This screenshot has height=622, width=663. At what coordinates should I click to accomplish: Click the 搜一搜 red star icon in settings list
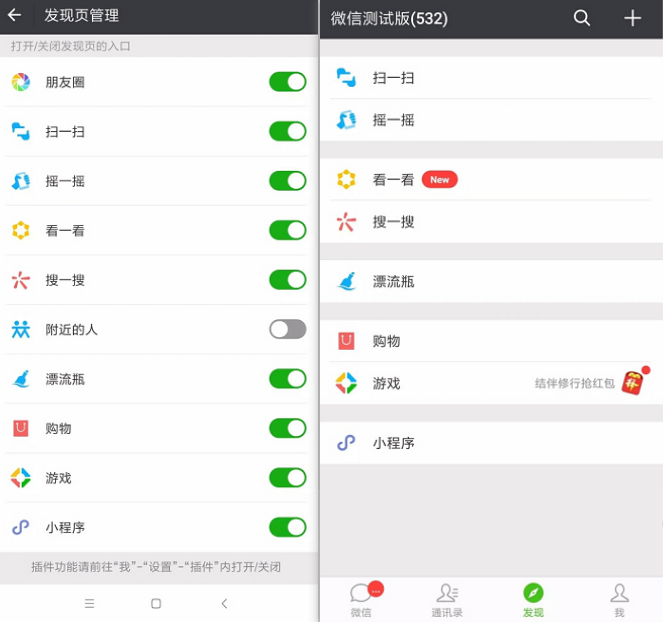[21, 280]
